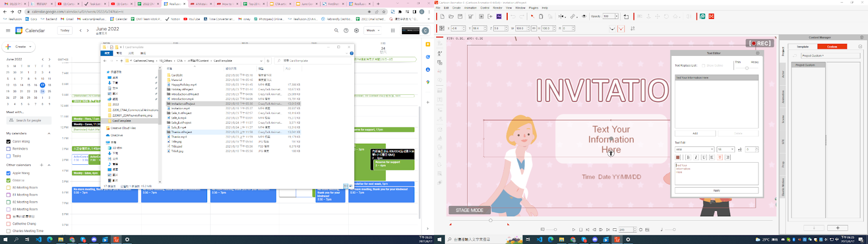The height and width of the screenshot is (244, 868).
Task: Open the Week view dropdown
Action: point(373,30)
